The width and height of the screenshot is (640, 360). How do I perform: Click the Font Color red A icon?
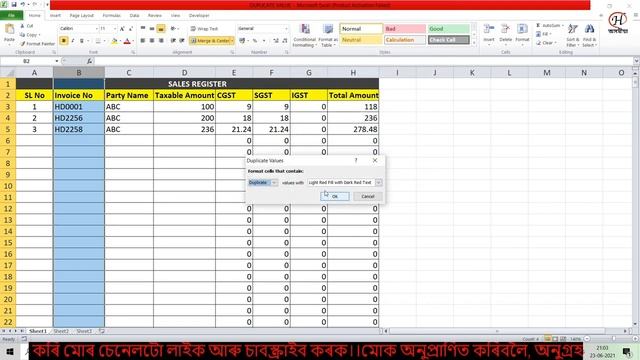coord(127,41)
